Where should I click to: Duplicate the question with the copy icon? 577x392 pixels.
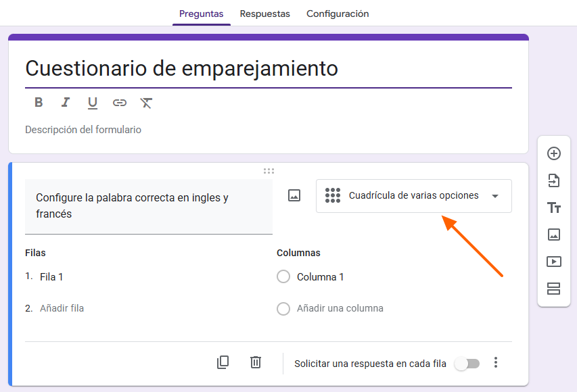point(223,362)
